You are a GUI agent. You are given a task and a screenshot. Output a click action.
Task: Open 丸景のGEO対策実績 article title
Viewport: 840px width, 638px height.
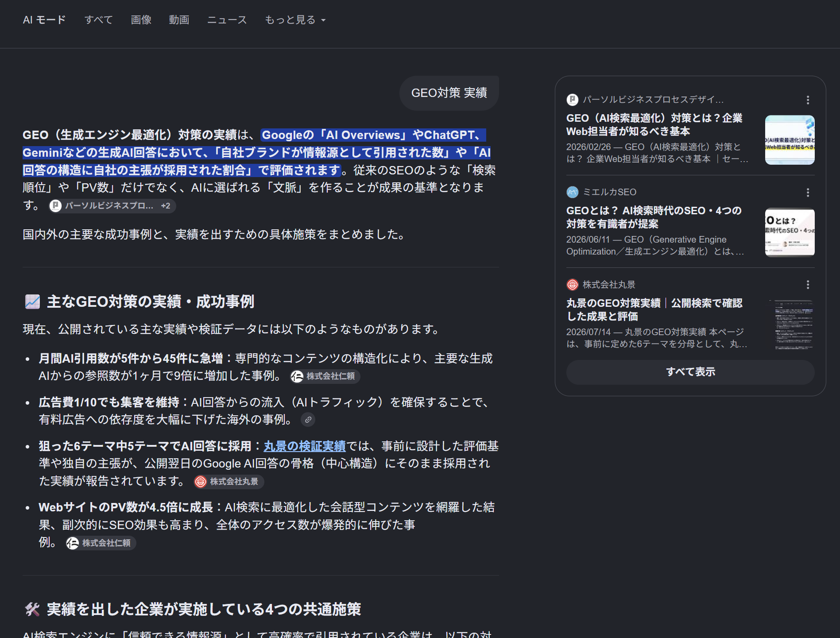654,309
